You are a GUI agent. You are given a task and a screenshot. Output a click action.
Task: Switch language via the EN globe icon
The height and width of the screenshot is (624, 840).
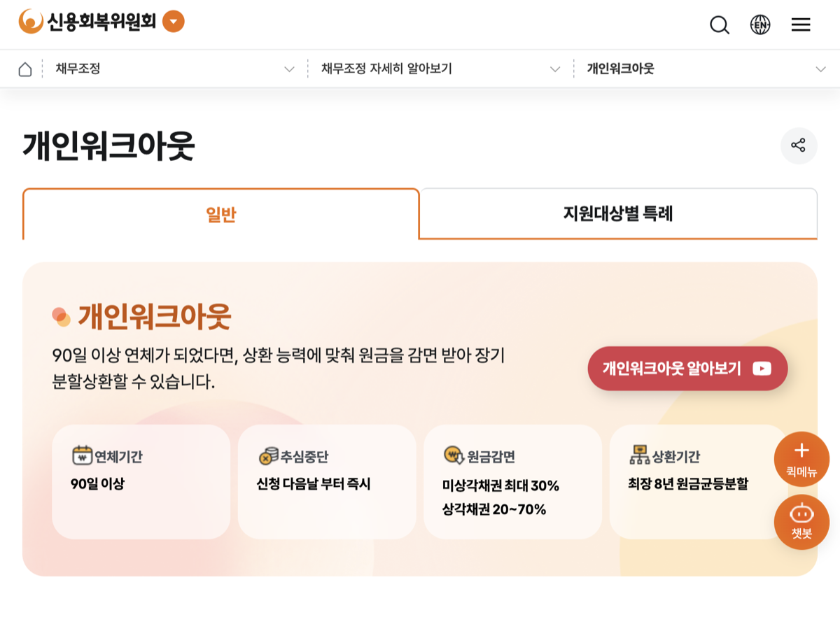pyautogui.click(x=760, y=25)
